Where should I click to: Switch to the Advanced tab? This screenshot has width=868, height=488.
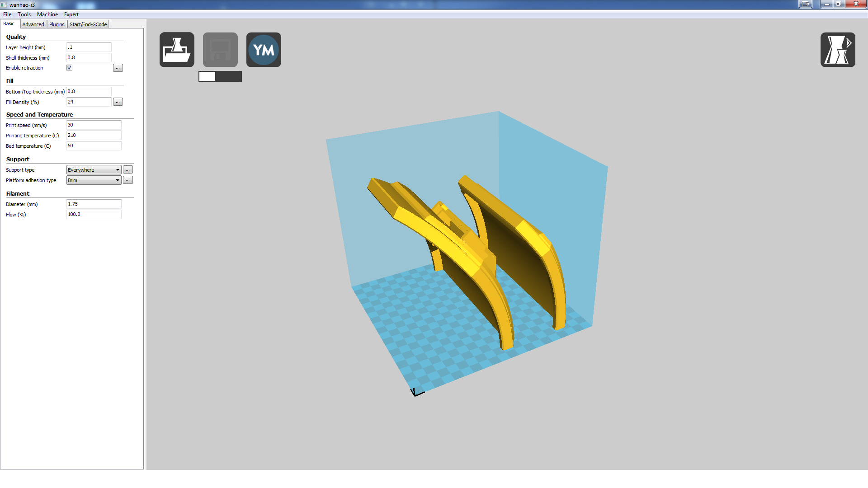pos(33,24)
